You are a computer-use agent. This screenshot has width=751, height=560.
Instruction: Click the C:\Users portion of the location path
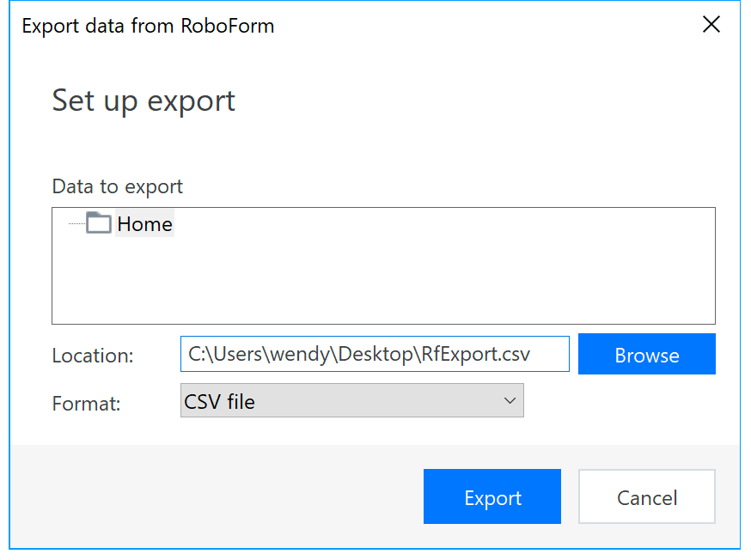pos(223,354)
